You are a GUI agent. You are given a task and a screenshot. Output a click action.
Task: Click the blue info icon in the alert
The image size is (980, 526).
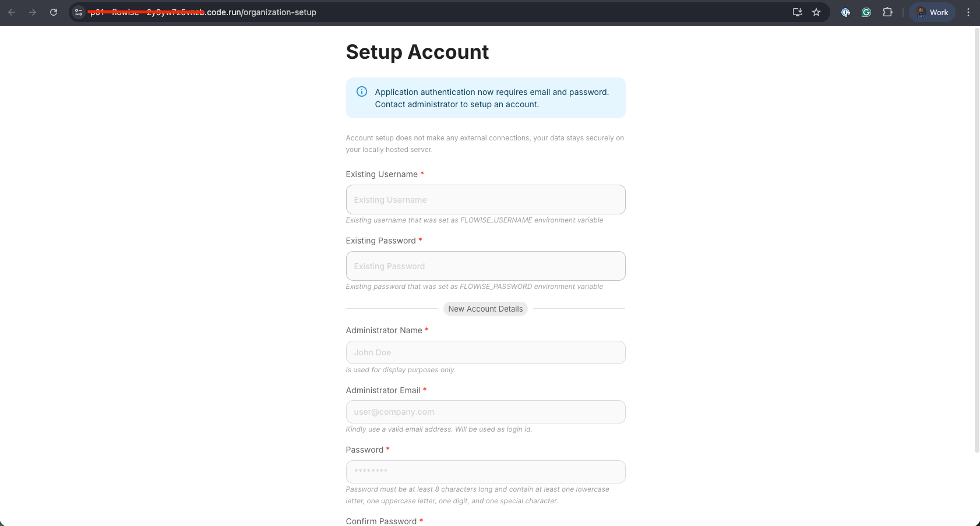[362, 91]
